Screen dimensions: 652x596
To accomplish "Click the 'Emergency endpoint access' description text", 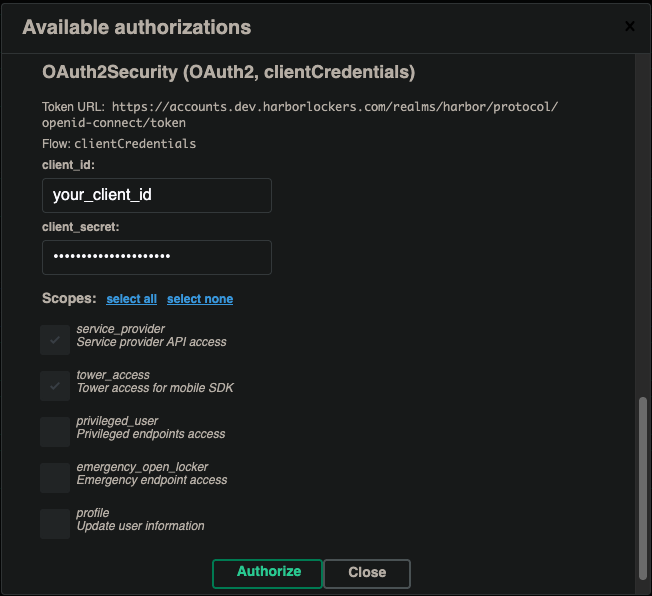I will tap(152, 480).
